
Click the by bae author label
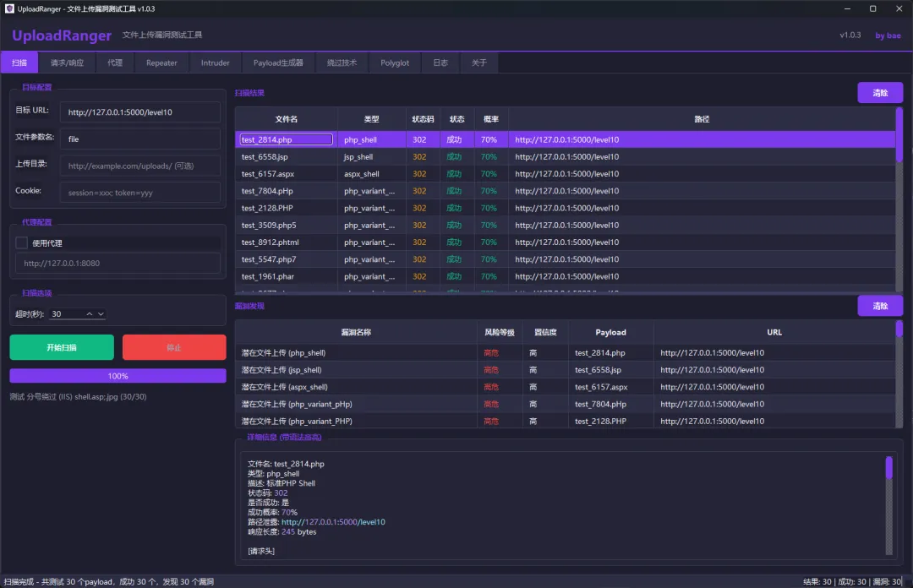coord(888,35)
